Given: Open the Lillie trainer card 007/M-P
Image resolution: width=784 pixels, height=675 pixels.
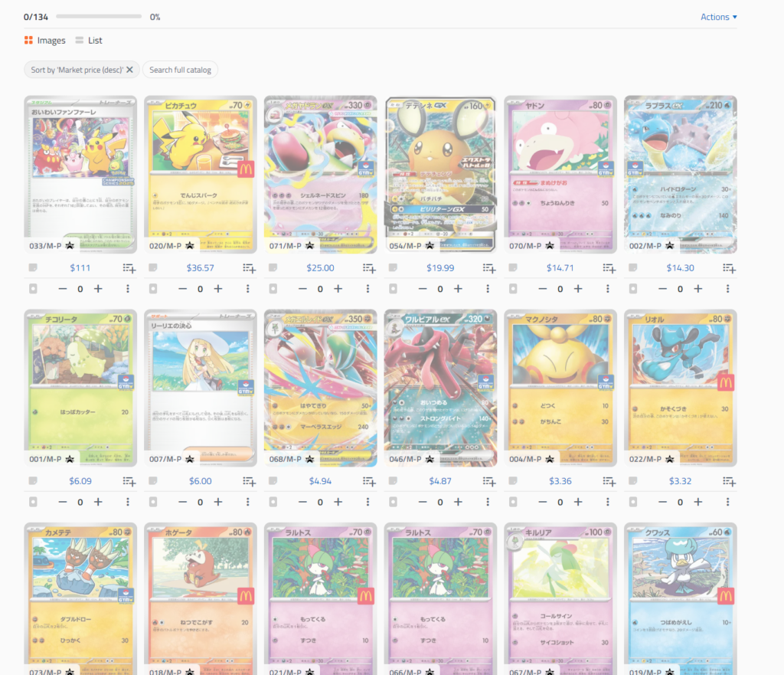Looking at the screenshot, I should [x=201, y=388].
